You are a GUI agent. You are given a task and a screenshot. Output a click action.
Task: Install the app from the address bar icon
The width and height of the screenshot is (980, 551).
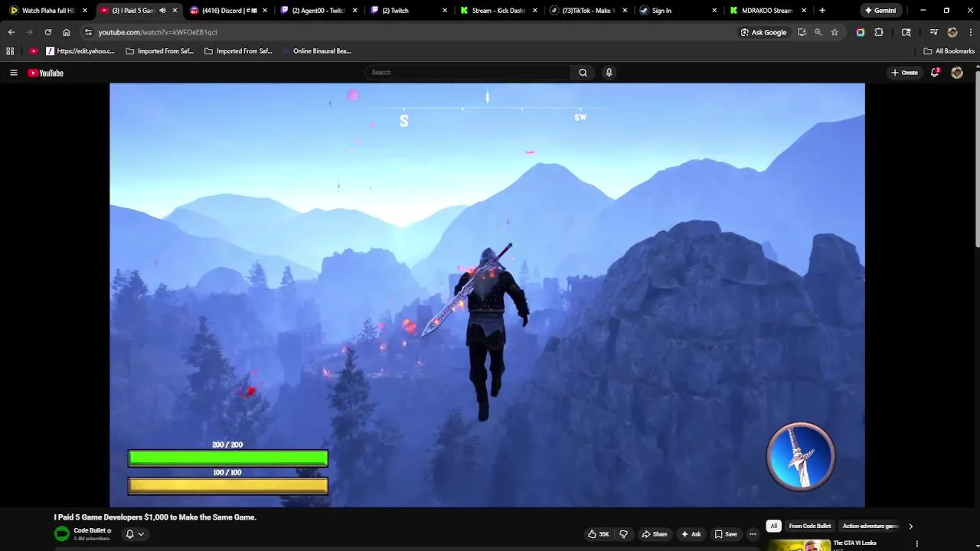tap(802, 32)
